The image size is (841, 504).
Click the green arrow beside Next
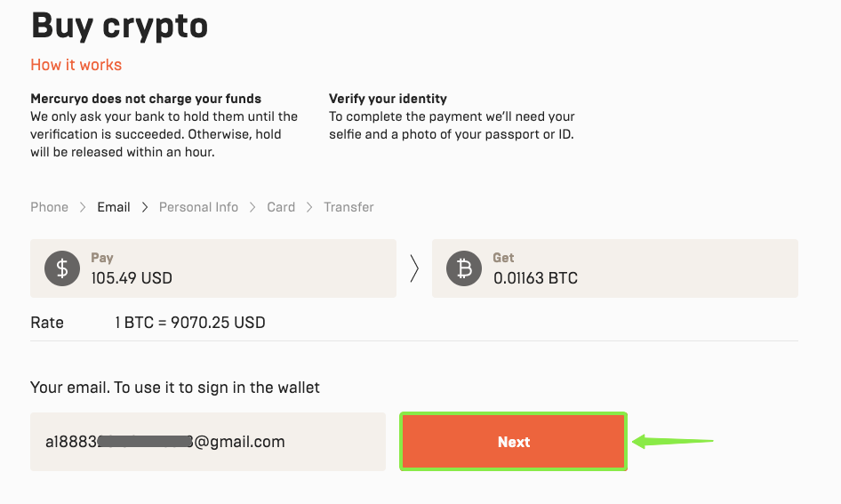pos(673,441)
